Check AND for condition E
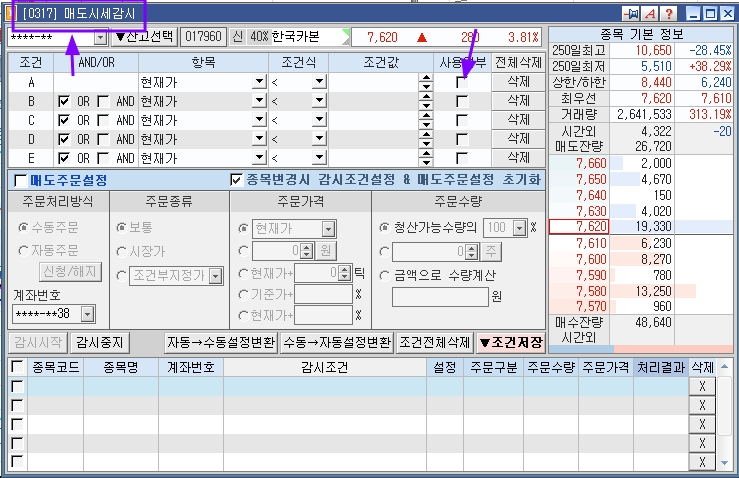Screen dimensions: 739x478 click(x=103, y=158)
